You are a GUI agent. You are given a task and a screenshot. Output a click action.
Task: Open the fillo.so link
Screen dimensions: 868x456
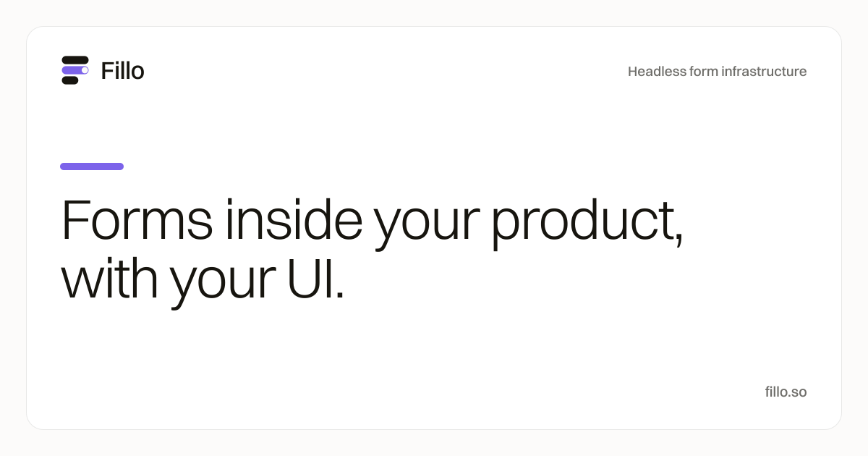786,392
